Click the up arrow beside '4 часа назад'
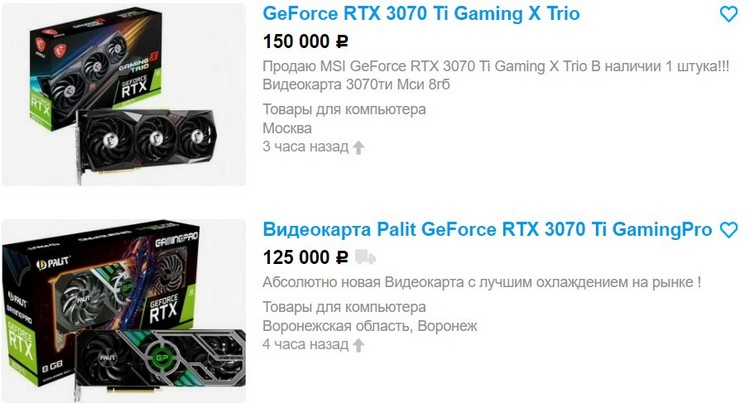The image size is (750, 408). [358, 345]
